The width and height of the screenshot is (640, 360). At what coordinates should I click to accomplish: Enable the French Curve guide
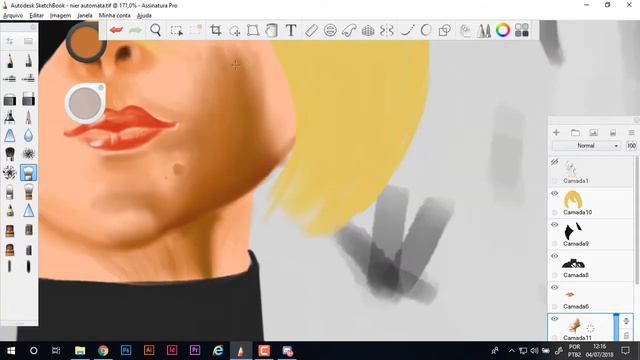349,30
